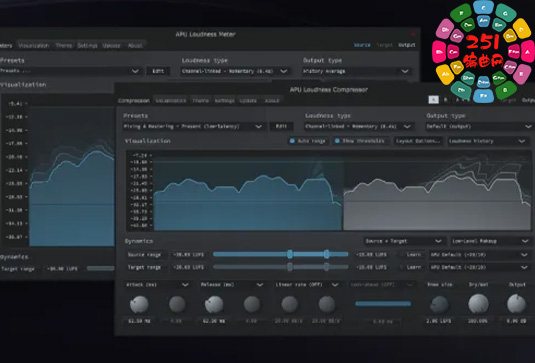Click Edit button beside Compressor presets
Viewport: 535px width, 363px height.
(x=281, y=127)
